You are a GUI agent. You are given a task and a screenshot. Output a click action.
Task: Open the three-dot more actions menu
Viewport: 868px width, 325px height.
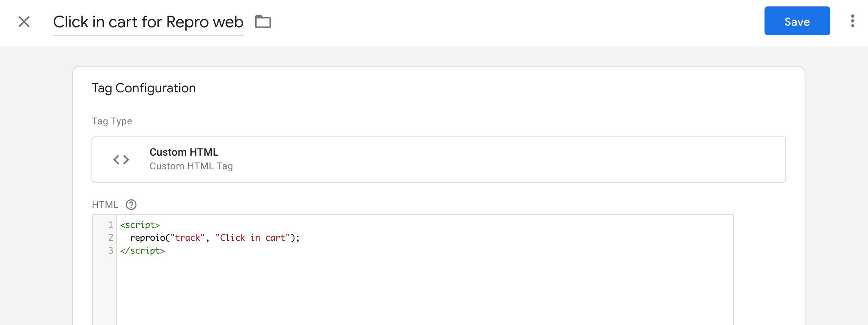pyautogui.click(x=852, y=21)
